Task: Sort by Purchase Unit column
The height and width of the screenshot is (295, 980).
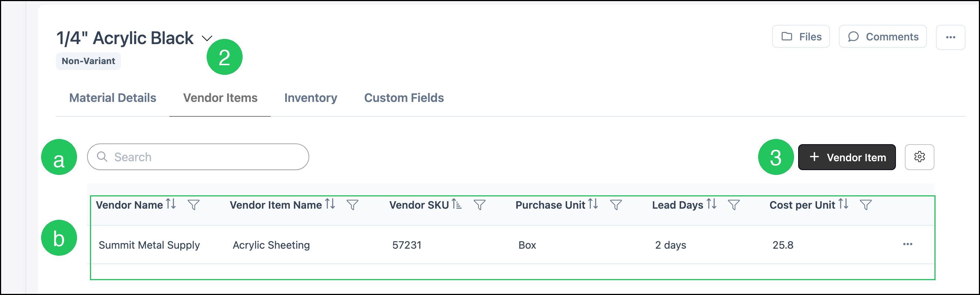Action: [x=593, y=204]
